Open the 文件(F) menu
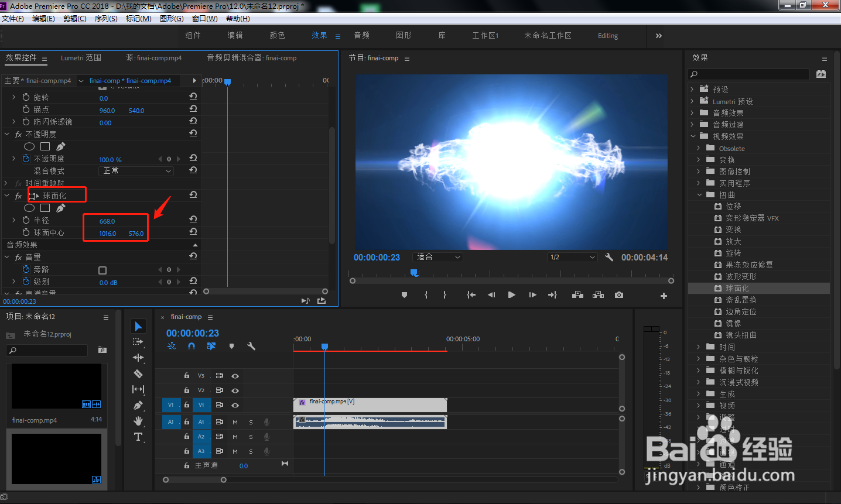The height and width of the screenshot is (504, 841). (13, 19)
